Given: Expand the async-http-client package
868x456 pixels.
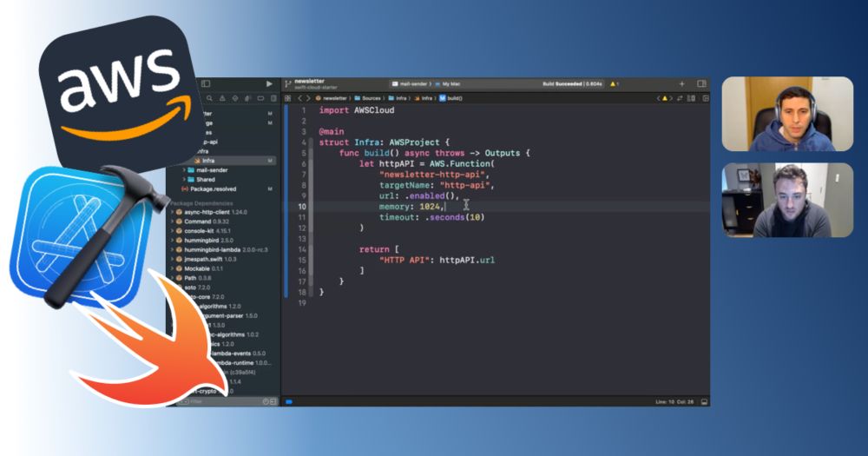Looking at the screenshot, I should (x=173, y=212).
